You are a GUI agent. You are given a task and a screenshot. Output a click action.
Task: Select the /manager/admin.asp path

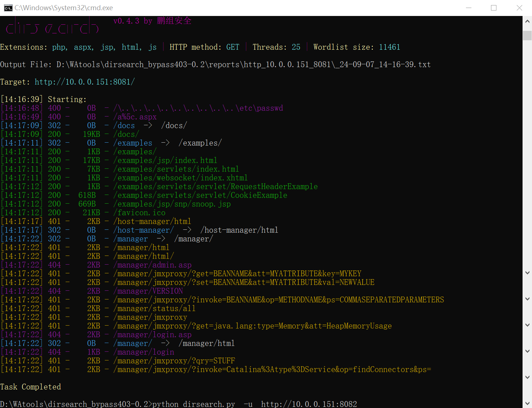tap(152, 265)
